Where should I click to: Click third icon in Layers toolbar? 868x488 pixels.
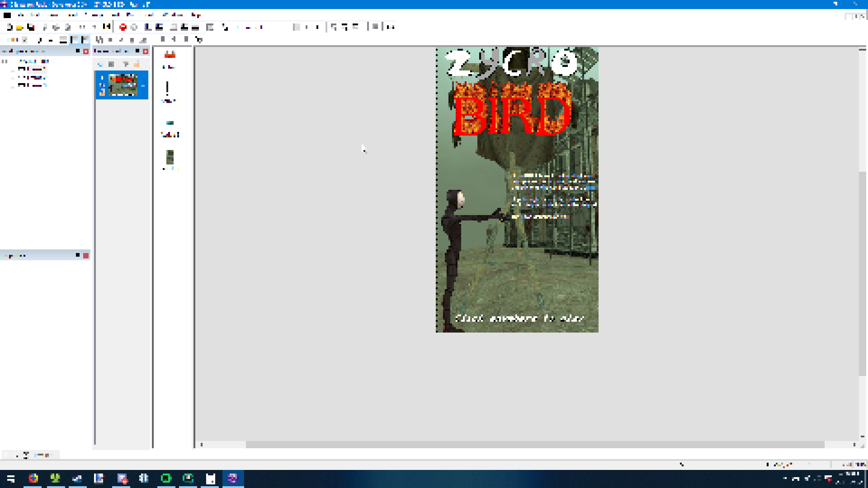pyautogui.click(x=125, y=64)
